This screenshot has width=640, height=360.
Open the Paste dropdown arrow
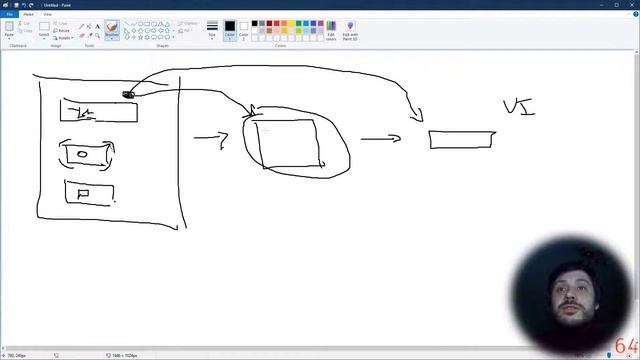(9, 38)
